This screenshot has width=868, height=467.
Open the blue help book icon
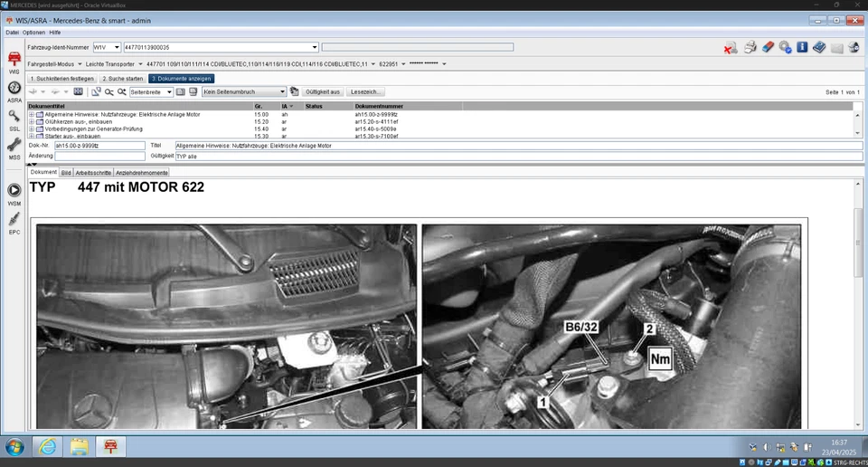coord(819,48)
